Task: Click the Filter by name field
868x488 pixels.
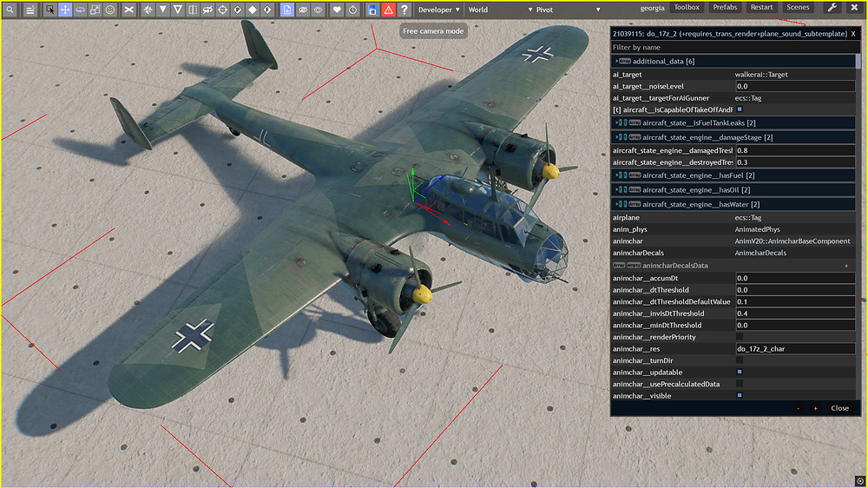Action: point(729,47)
